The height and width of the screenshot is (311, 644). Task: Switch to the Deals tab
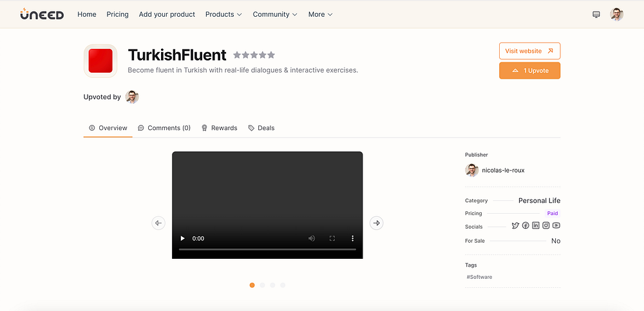[x=261, y=127]
